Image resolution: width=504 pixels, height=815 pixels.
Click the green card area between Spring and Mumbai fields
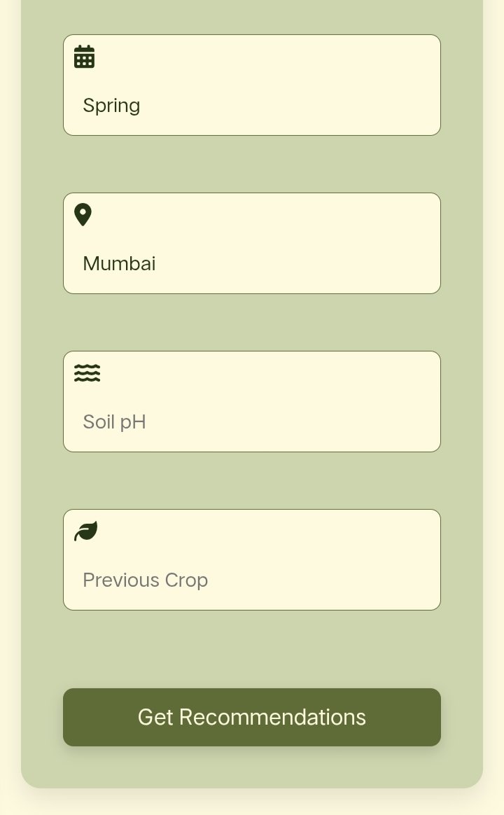pyautogui.click(x=252, y=164)
